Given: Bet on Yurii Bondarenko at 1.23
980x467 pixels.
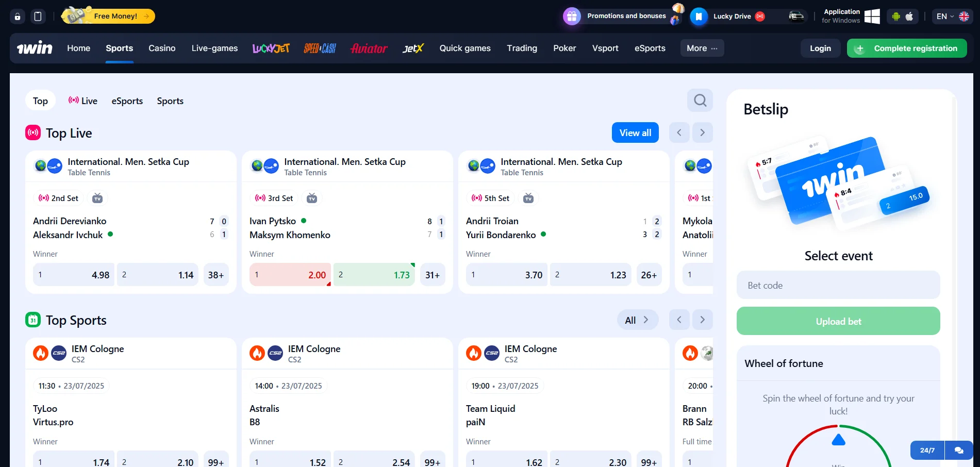Looking at the screenshot, I should click(591, 275).
